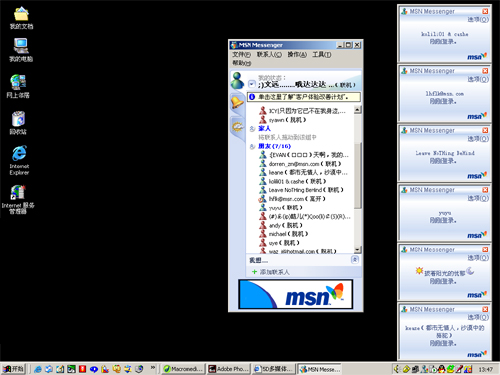Click 选项(O) on the Leave NoTHing BeHind toast
Screen dimensions: 500x375
478,139
